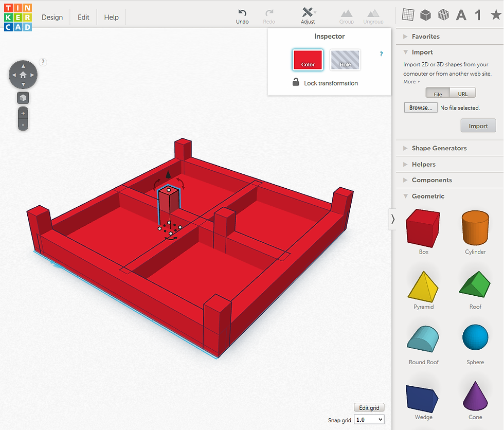Click the top white handle of selected box

coord(169,190)
